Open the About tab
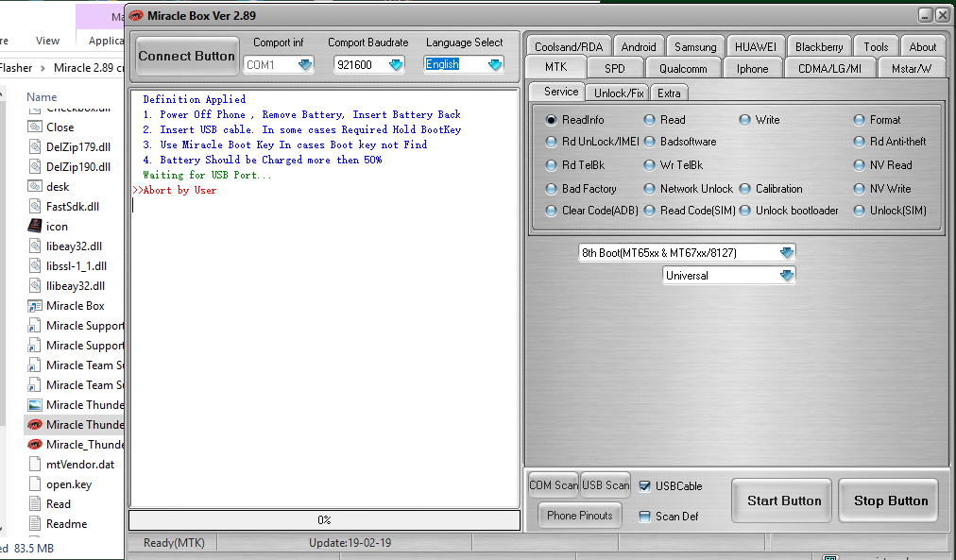The height and width of the screenshot is (560, 956). tap(923, 46)
